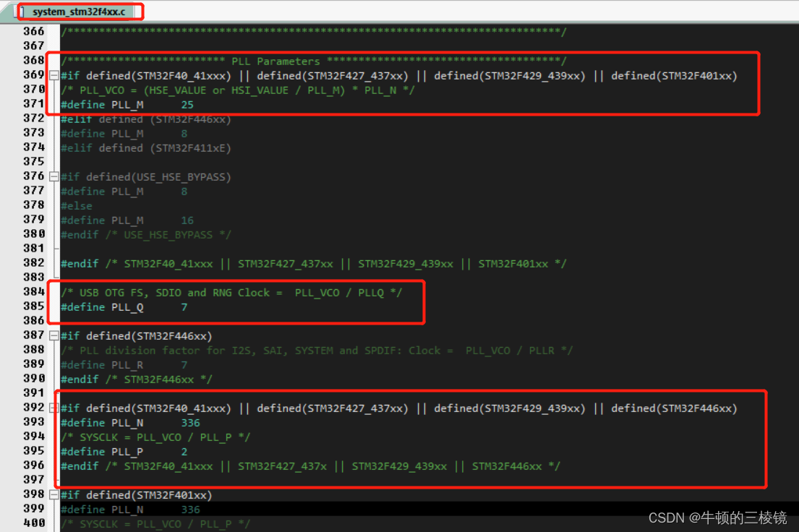Click '#endif /* USE_HSE_BYPASS */' line
The height and width of the screenshot is (532, 799).
(146, 235)
